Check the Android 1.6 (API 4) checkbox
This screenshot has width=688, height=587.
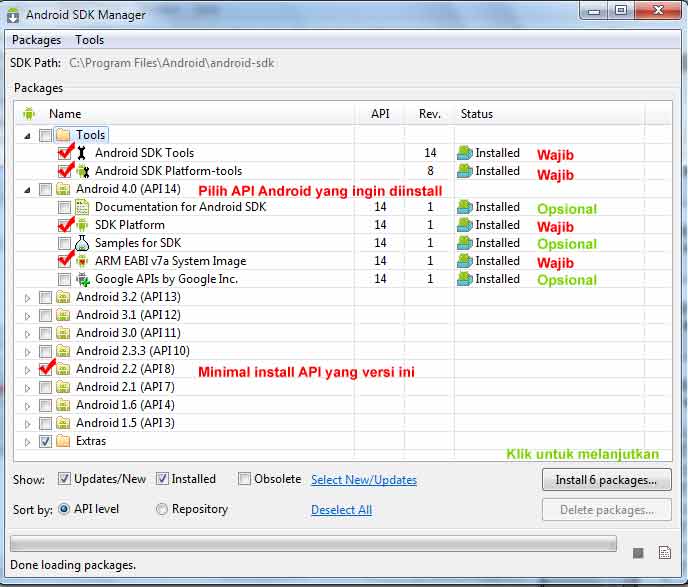pyautogui.click(x=45, y=405)
